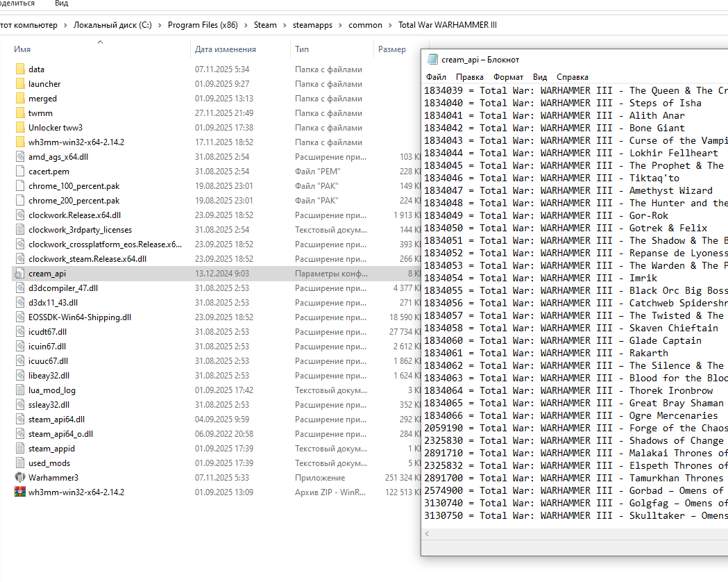Expand breadcrumb chevron after Program Files (x86)
Image resolution: width=728 pixels, height=582 pixels.
click(246, 25)
